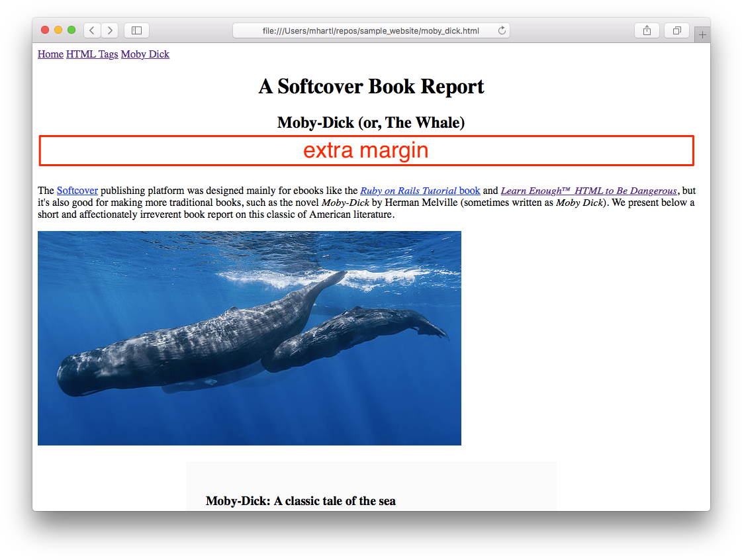The height and width of the screenshot is (560, 742).
Task: Reload the current page
Action: [501, 30]
